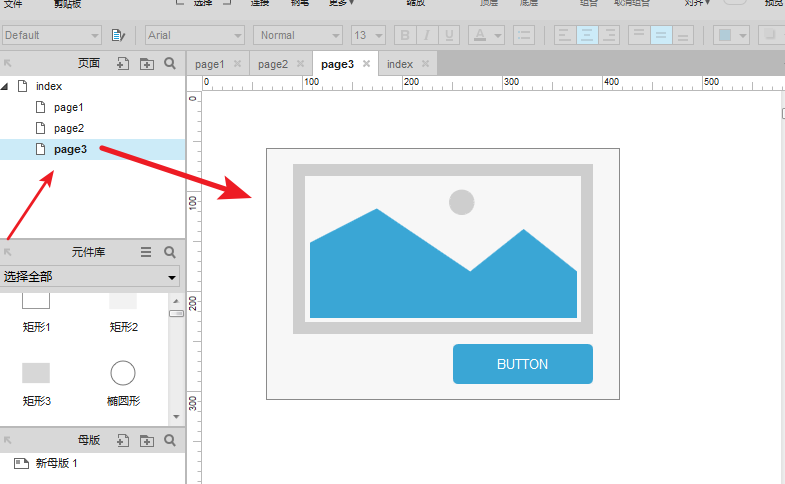Screen dimensions: 785x484
Task: Align text to top vertically
Action: click(639, 35)
